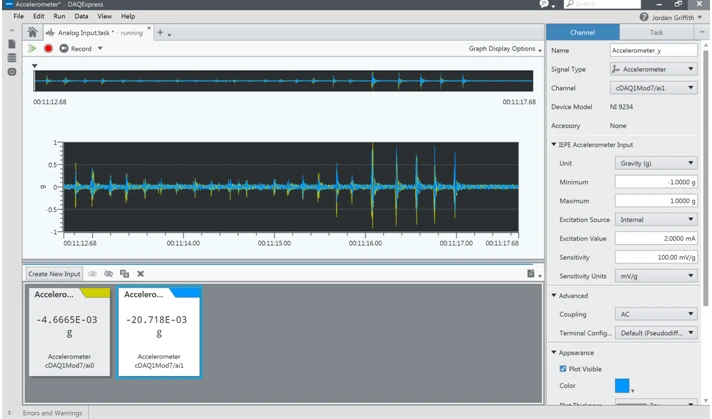The height and width of the screenshot is (419, 712).
Task: Uncheck the Plot Visible checkbox
Action: coord(563,368)
